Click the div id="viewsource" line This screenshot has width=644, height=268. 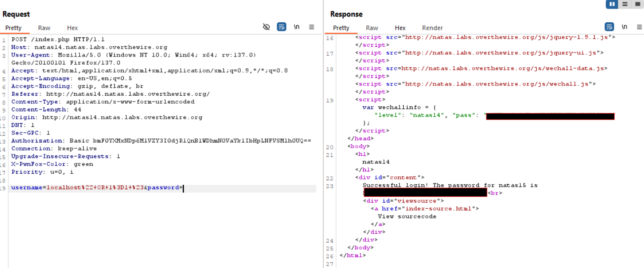point(403,201)
